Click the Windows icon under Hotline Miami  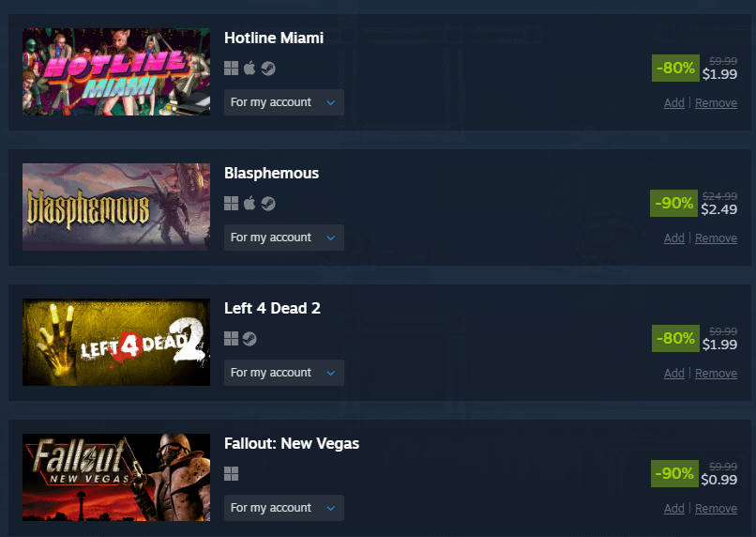tap(231, 69)
